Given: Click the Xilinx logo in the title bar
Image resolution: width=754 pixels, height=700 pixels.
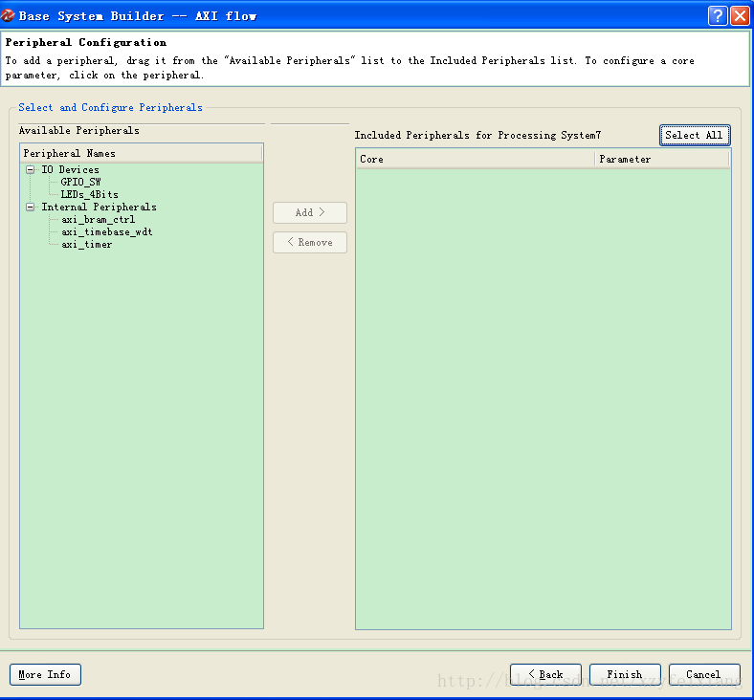Looking at the screenshot, I should pos(8,16).
